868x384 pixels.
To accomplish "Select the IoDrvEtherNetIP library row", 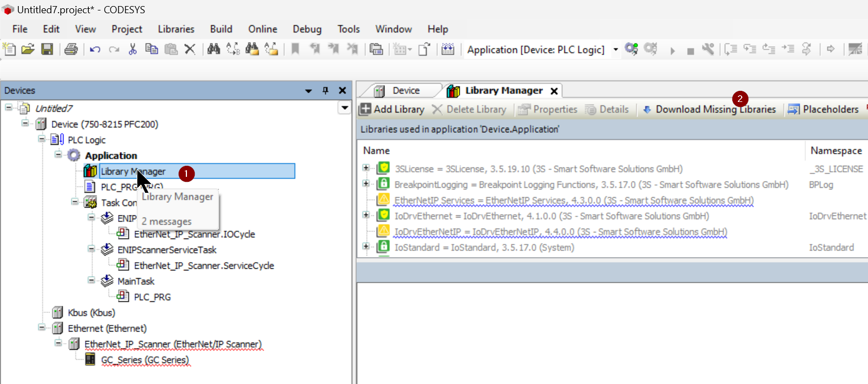I will [x=560, y=231].
